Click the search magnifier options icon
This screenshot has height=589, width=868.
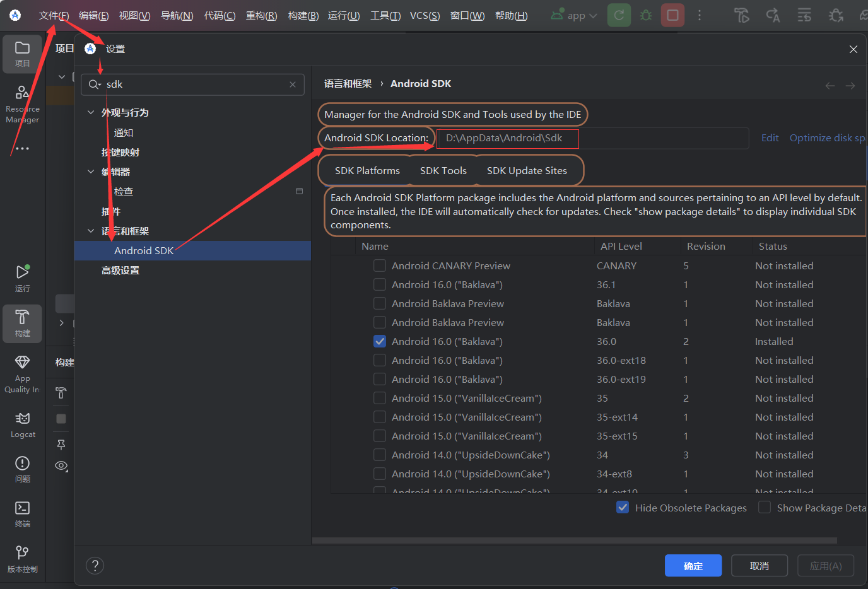click(x=95, y=85)
